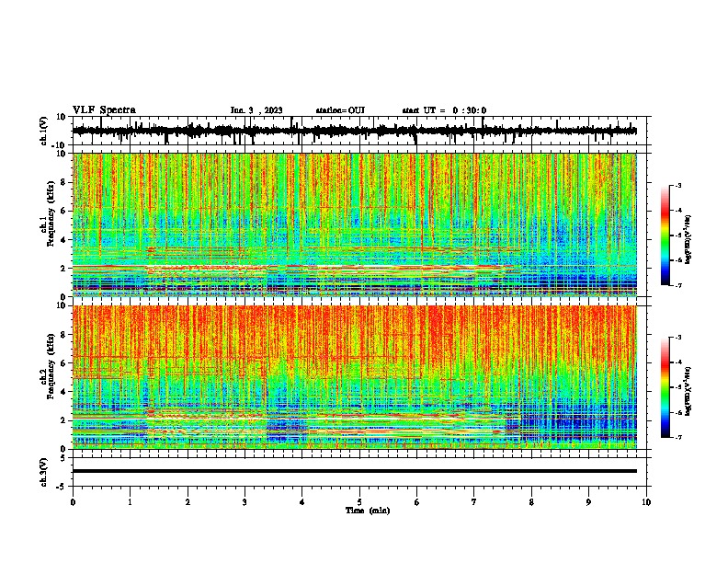Click time axis tick label "9"
The width and height of the screenshot is (728, 563).
click(588, 502)
